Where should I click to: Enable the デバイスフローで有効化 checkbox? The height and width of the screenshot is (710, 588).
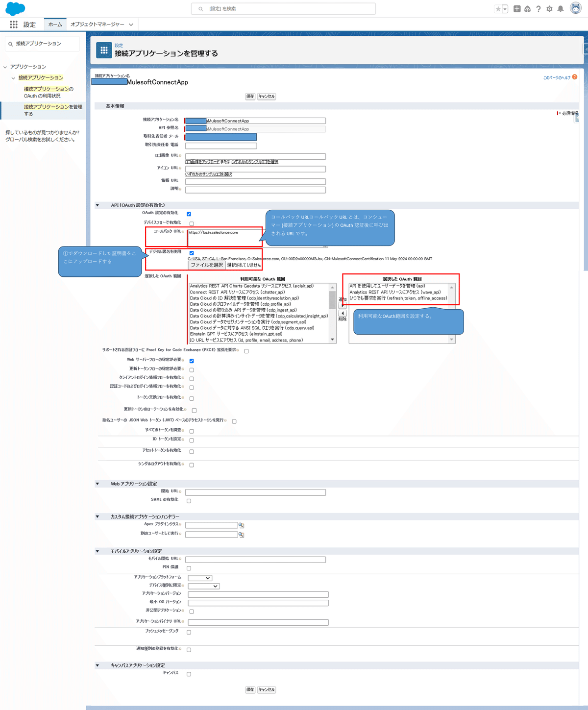tap(192, 223)
